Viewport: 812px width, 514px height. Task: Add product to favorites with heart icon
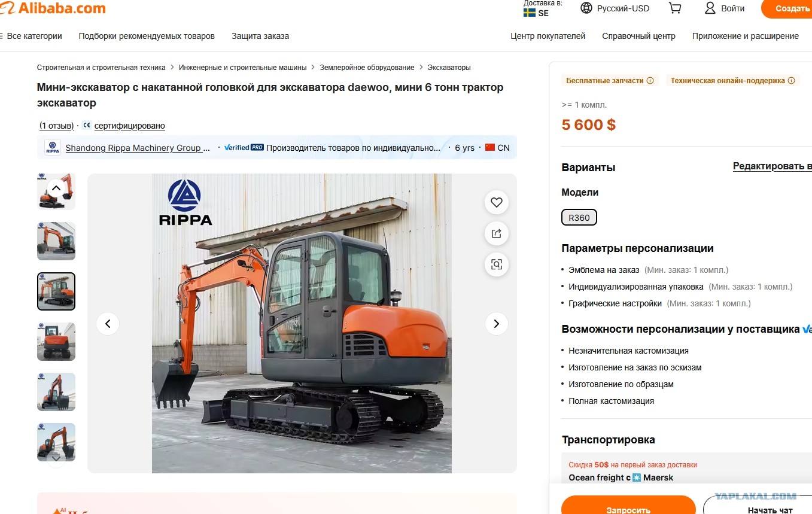[x=497, y=202]
